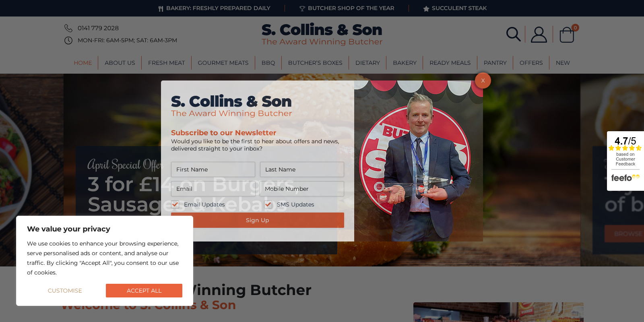This screenshot has height=322, width=644.
Task: Open the user account icon
Action: [539, 35]
